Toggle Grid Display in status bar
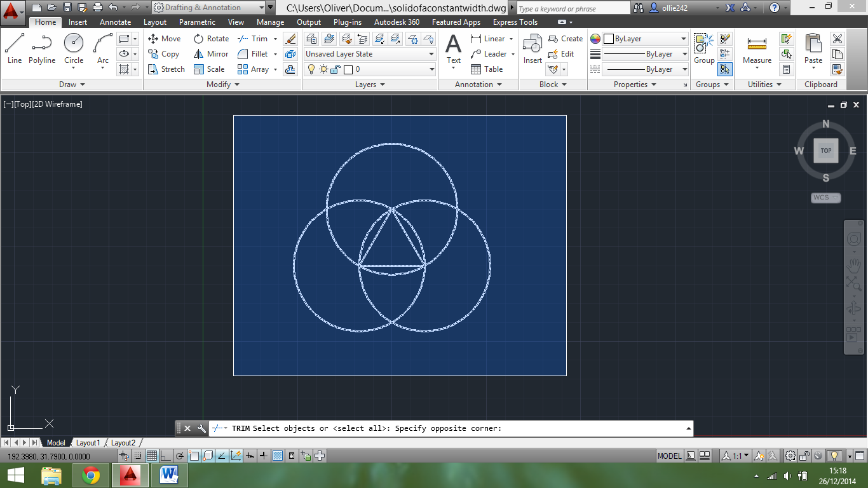The image size is (868, 488). pyautogui.click(x=152, y=456)
